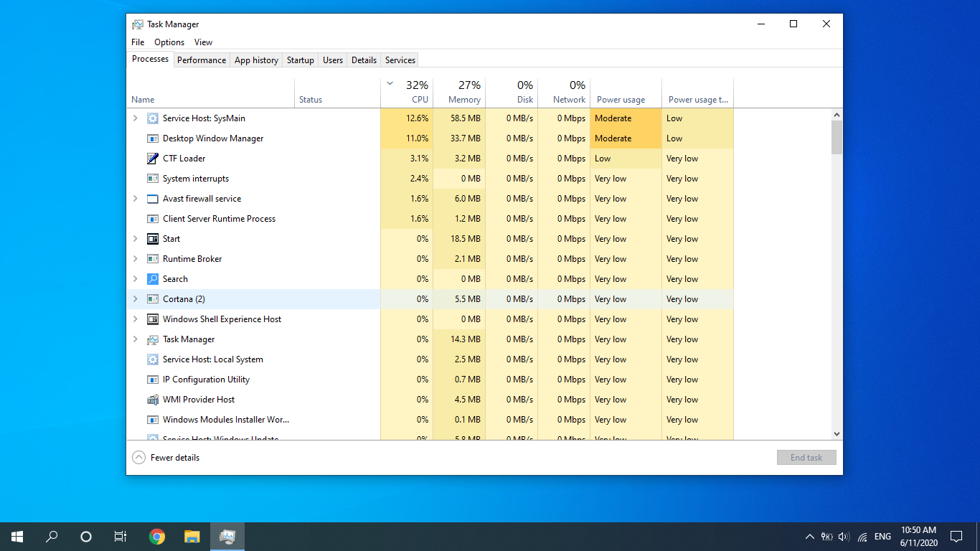This screenshot has height=551, width=980.
Task: Click the scrollbar down arrow
Action: 837,434
